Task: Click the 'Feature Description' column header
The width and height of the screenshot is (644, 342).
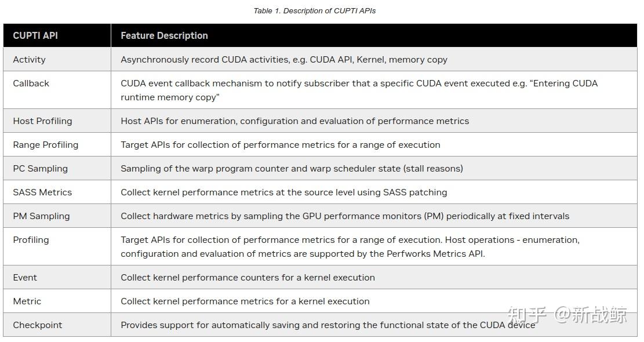Action: [x=164, y=35]
